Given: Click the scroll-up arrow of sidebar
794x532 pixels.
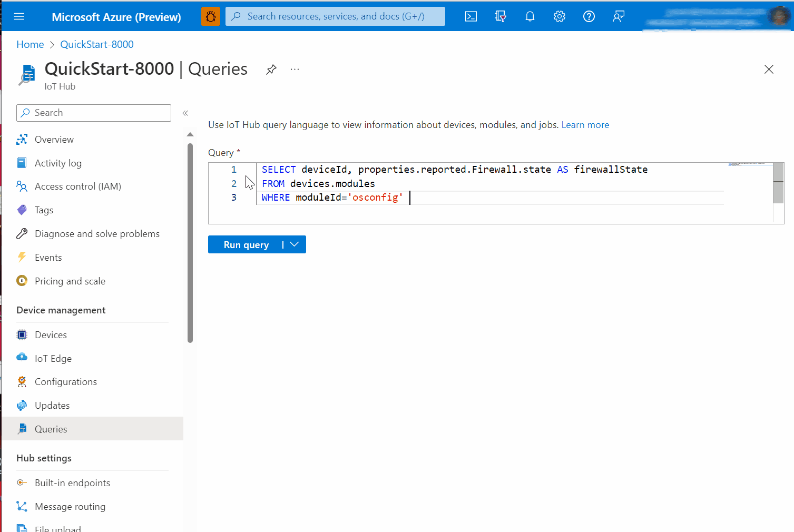Looking at the screenshot, I should pos(190,135).
